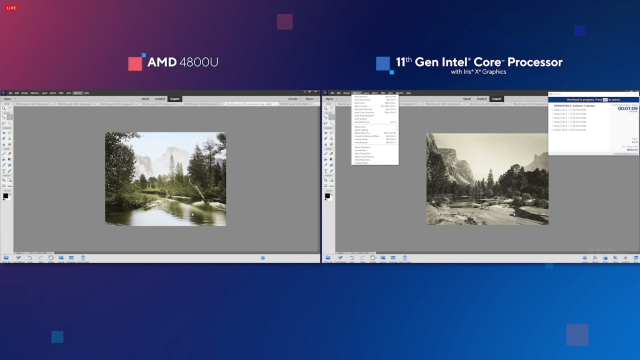Select the Straighten tool in Intel window
640x360 pixels.
pos(331,186)
